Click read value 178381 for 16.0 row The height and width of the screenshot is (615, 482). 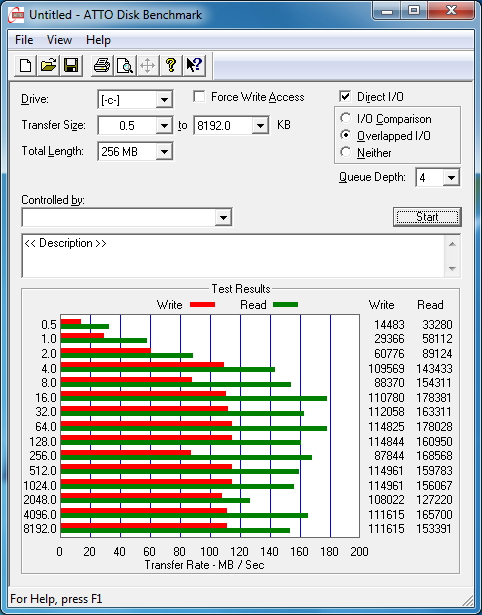tap(435, 398)
